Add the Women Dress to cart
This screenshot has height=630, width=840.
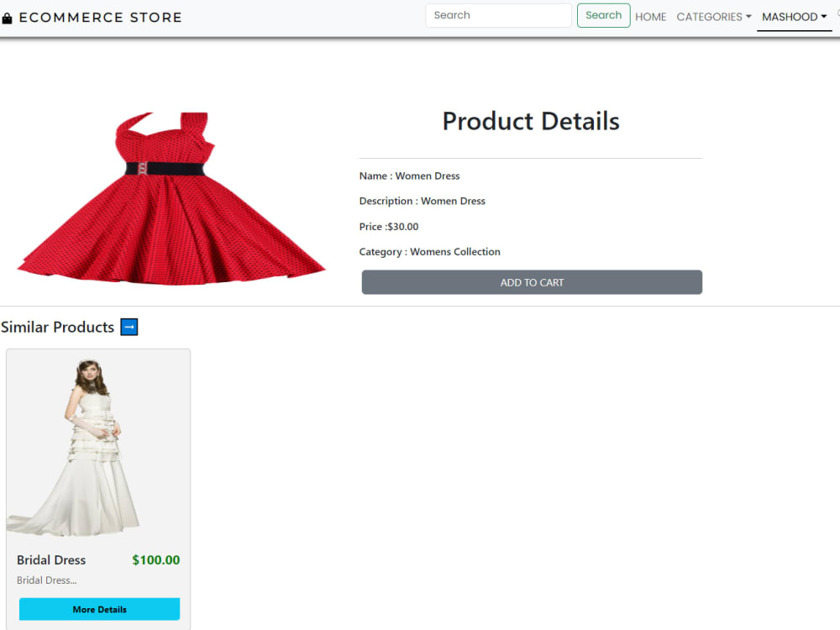532,282
